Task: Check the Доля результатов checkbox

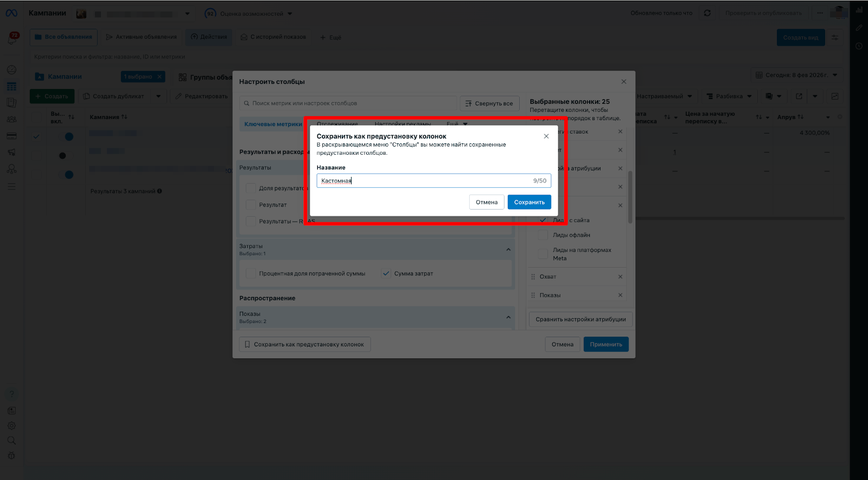Action: pos(251,188)
